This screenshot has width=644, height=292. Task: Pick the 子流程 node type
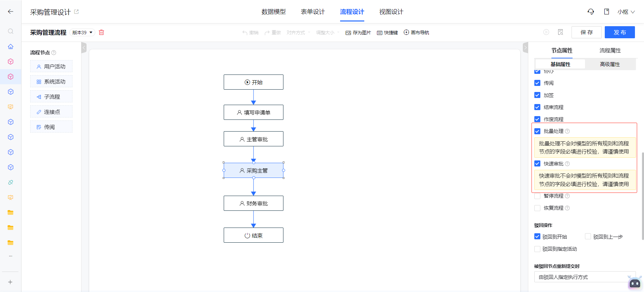[51, 97]
